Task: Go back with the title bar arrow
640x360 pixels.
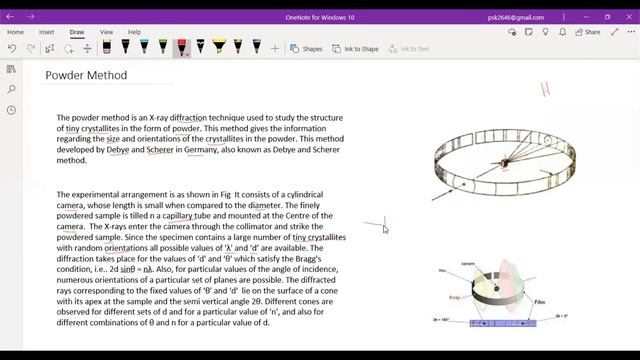Action: (10, 17)
